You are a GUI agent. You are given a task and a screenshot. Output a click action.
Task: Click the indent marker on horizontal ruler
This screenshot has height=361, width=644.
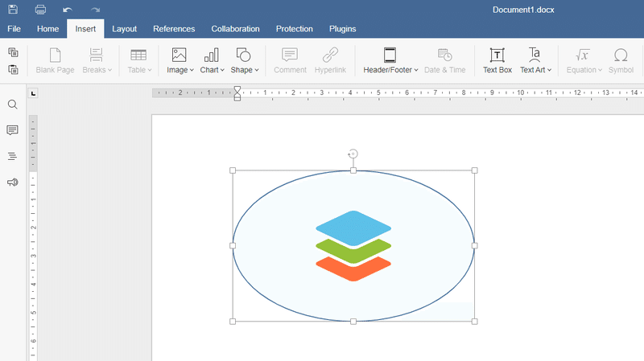click(x=237, y=93)
